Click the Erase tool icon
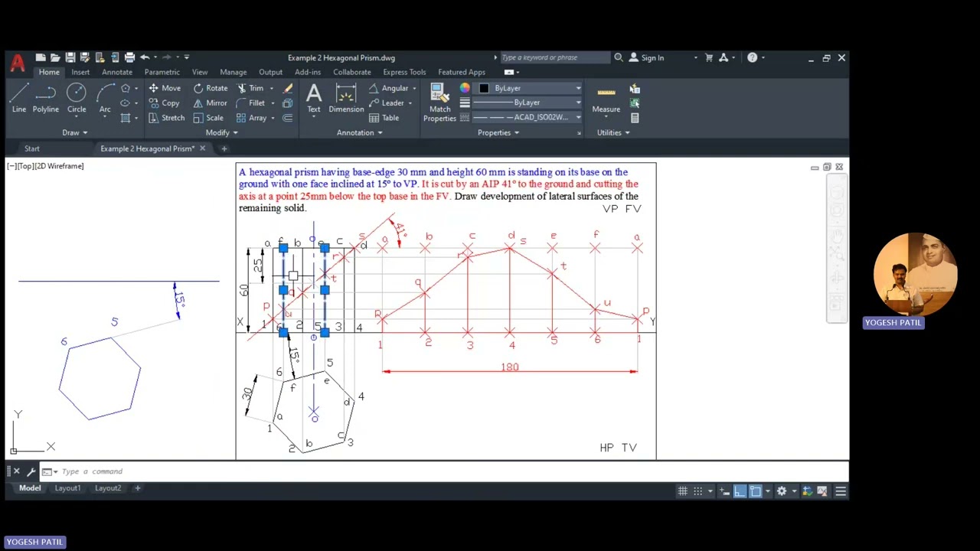Image resolution: width=980 pixels, height=551 pixels. click(x=288, y=88)
